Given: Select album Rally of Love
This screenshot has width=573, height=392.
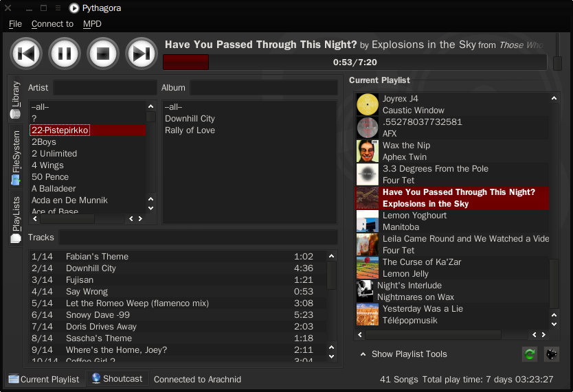Looking at the screenshot, I should [249, 130].
